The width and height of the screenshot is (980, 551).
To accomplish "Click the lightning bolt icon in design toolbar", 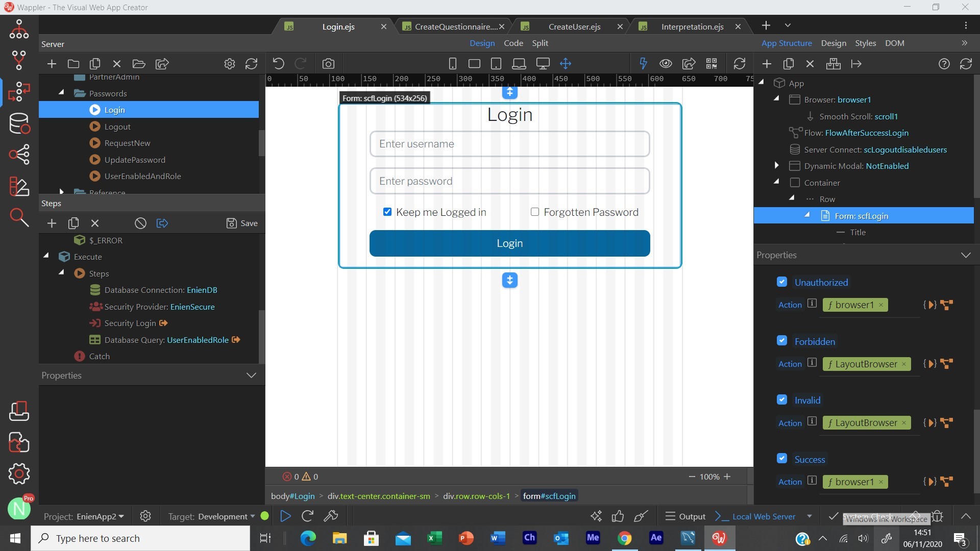I will click(x=643, y=64).
